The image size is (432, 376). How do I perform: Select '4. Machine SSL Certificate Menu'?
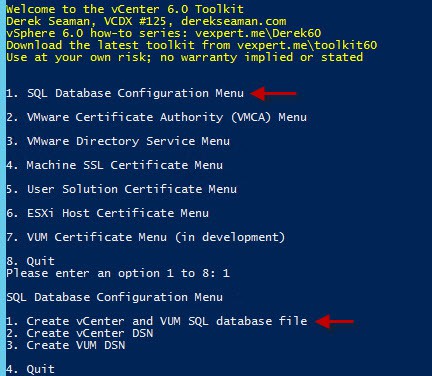pos(114,165)
